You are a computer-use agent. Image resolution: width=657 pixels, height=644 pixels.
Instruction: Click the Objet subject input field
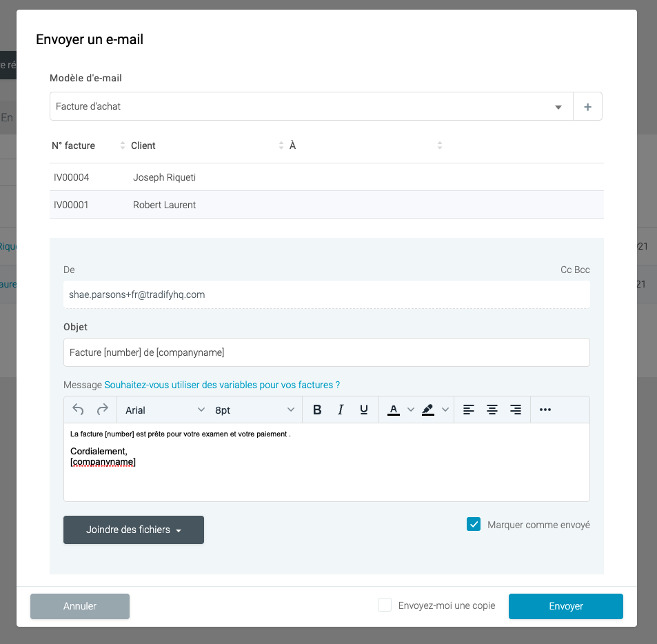(326, 352)
